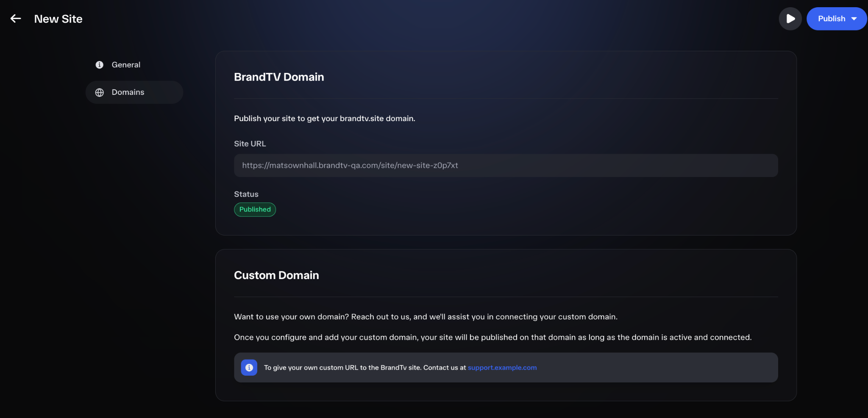868x418 pixels.
Task: Open the support.example.com link
Action: point(502,368)
